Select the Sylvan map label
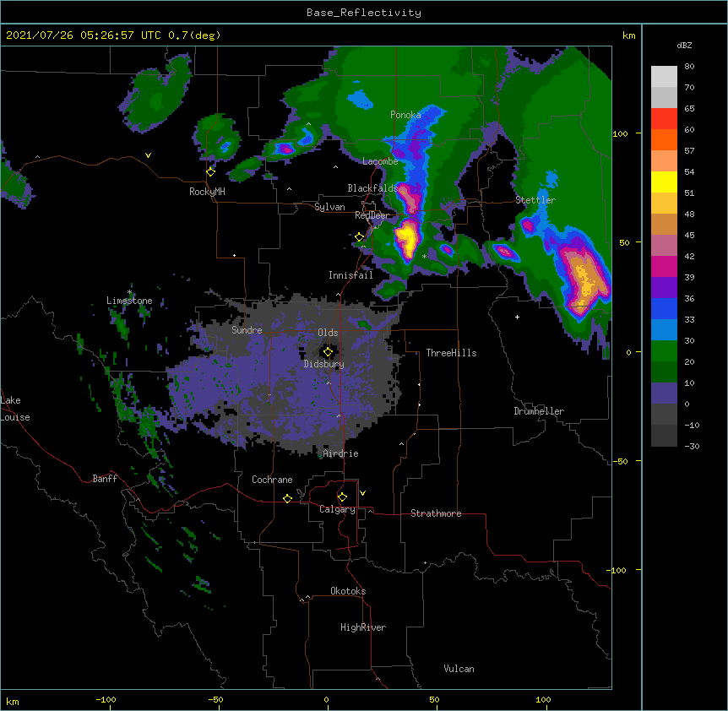Viewport: 728px width, 711px height. [x=329, y=207]
